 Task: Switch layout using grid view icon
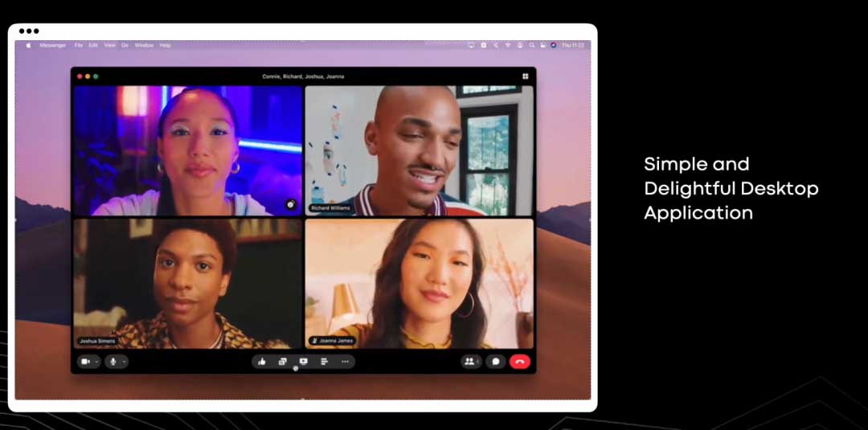pyautogui.click(x=525, y=76)
